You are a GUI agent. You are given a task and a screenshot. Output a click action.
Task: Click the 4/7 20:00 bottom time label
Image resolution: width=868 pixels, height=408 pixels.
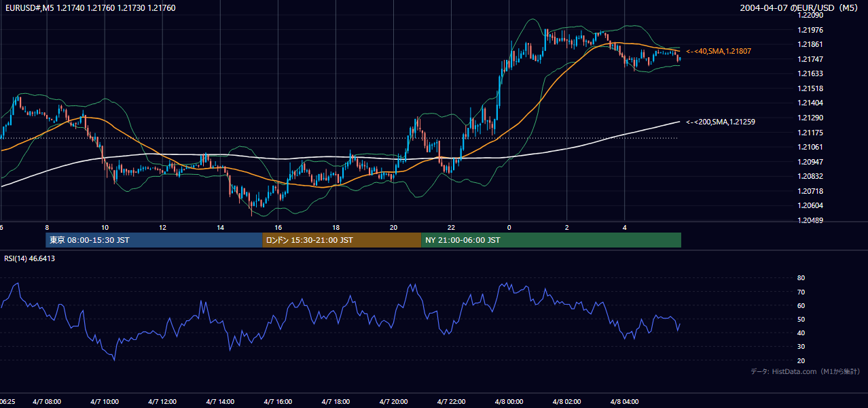pos(393,402)
